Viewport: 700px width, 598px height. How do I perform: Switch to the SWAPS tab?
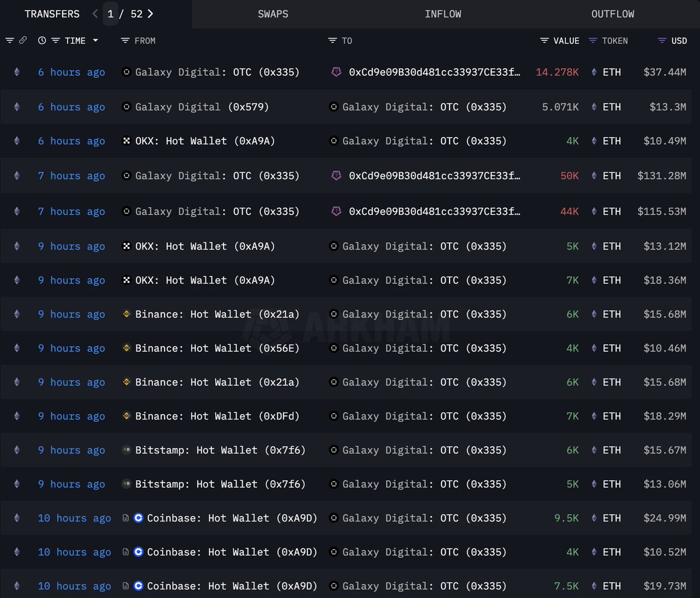(273, 14)
